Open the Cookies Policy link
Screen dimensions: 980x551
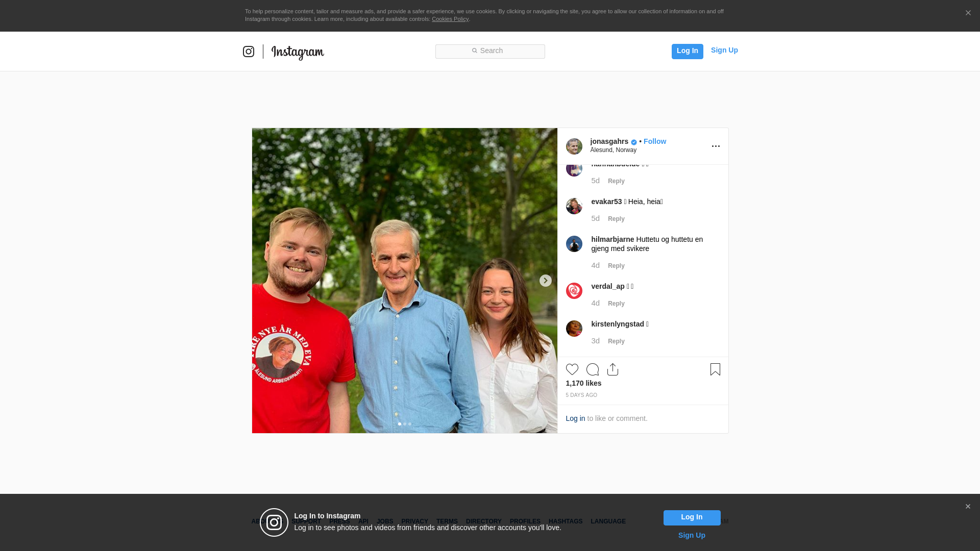point(450,19)
